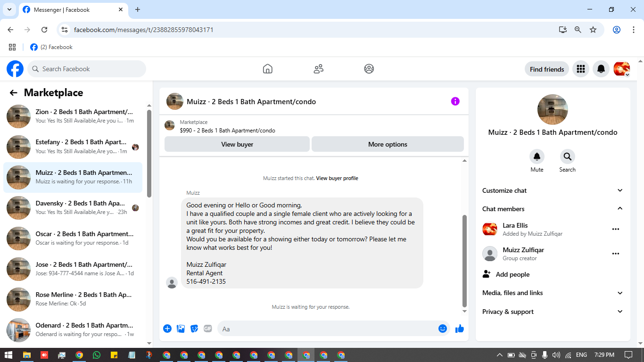Open View buyer profile link
Viewport: 644px width, 362px height.
(x=337, y=178)
